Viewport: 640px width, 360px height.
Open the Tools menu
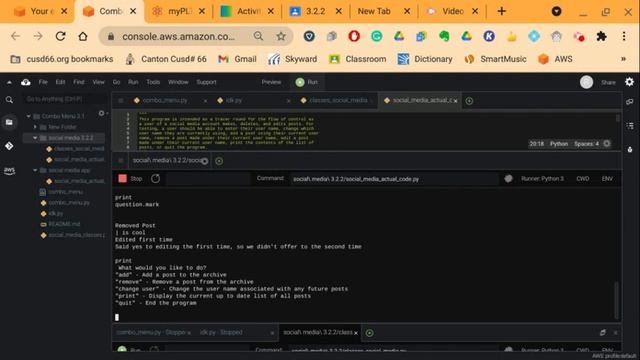coord(153,82)
